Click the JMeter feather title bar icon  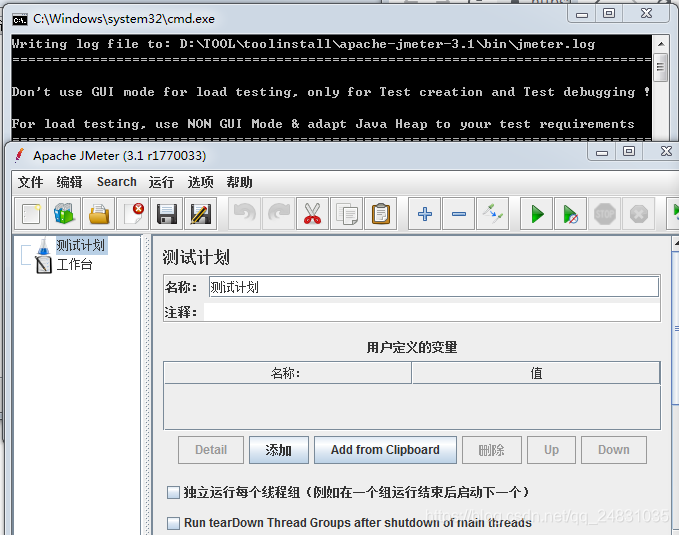point(19,156)
